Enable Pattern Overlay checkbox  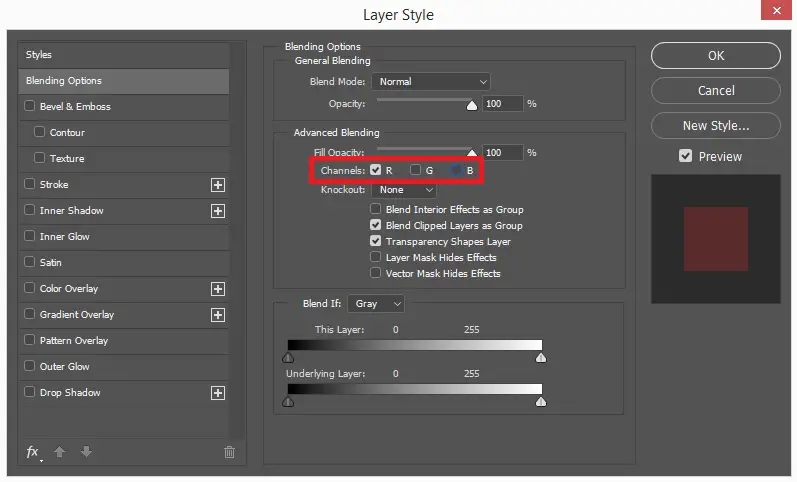pyautogui.click(x=29, y=340)
